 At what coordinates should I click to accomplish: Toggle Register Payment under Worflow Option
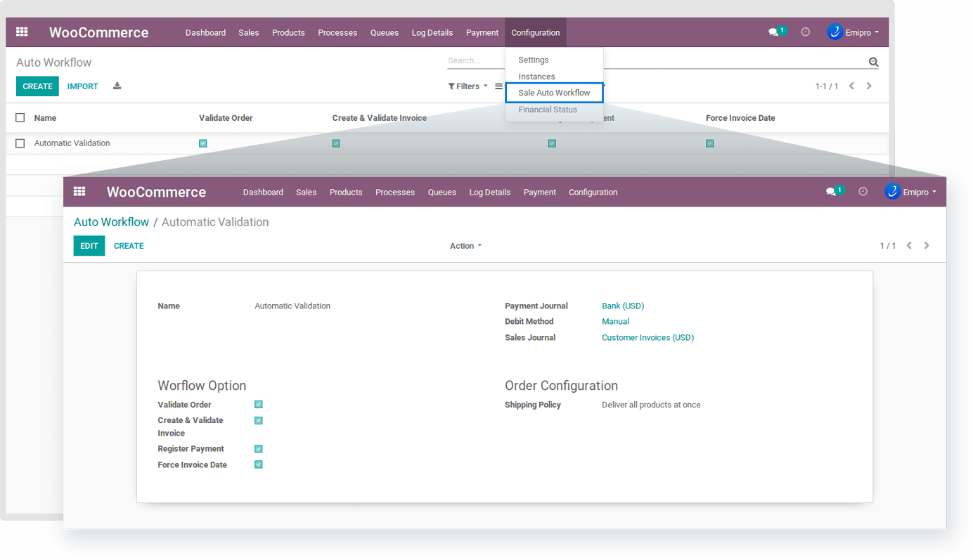pos(259,449)
